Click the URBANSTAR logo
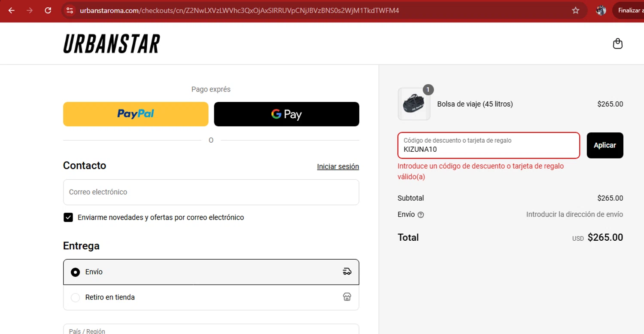 [x=112, y=43]
